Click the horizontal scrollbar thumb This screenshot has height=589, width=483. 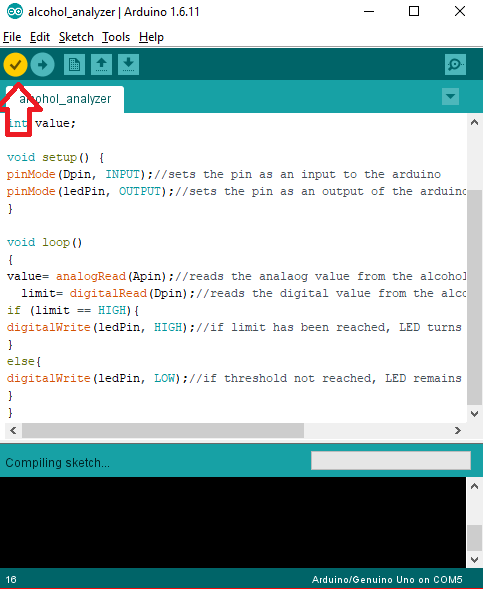click(163, 430)
